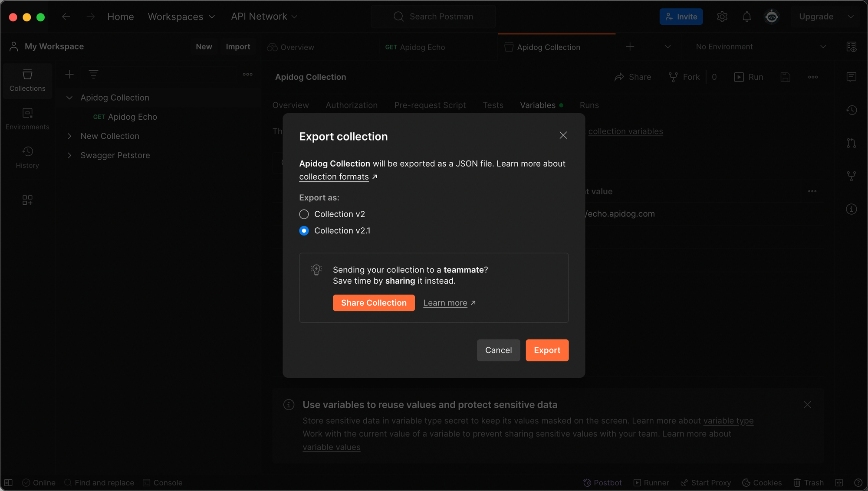Click the Search Postman field
Screen dimensions: 868x491
click(x=441, y=17)
